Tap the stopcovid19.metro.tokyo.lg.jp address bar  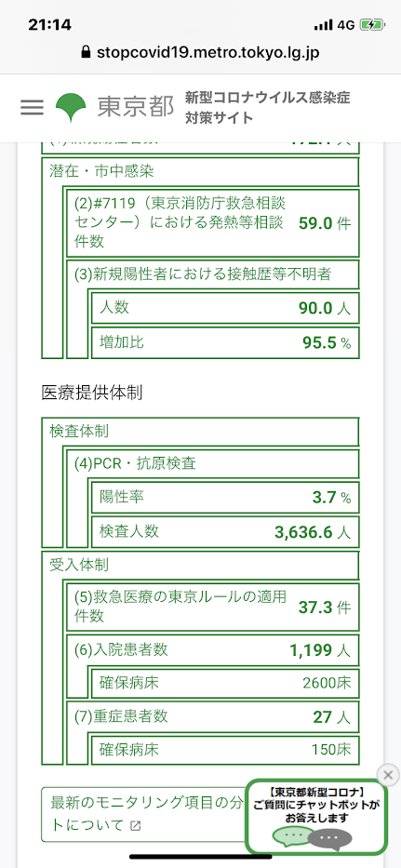pyautogui.click(x=201, y=53)
